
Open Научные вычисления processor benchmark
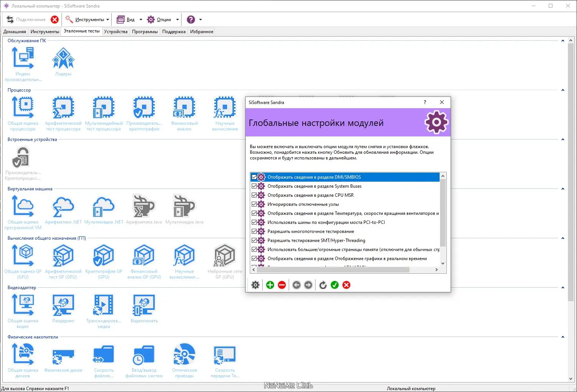pyautogui.click(x=225, y=107)
